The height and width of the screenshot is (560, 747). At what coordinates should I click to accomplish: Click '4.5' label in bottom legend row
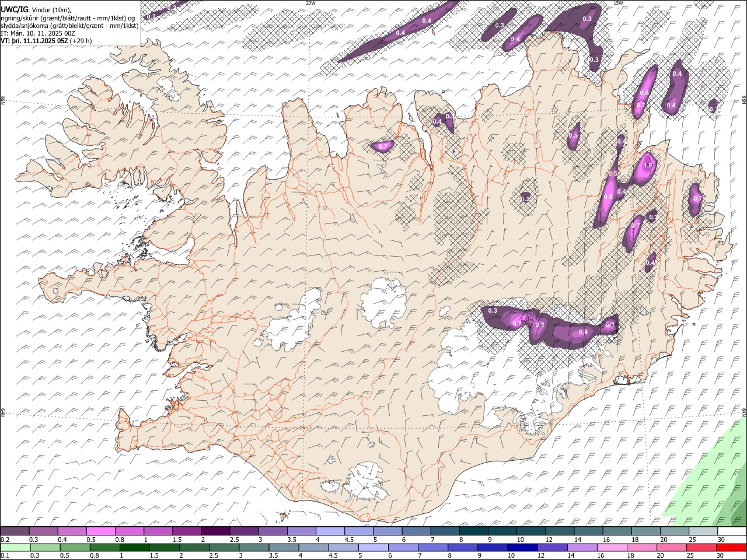coord(333,555)
